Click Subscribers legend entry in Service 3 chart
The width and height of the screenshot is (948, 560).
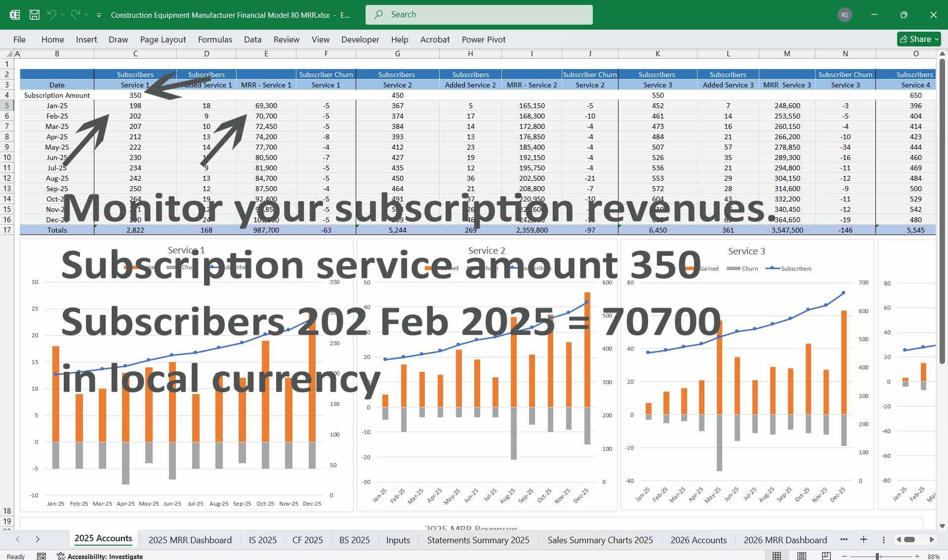pos(788,269)
